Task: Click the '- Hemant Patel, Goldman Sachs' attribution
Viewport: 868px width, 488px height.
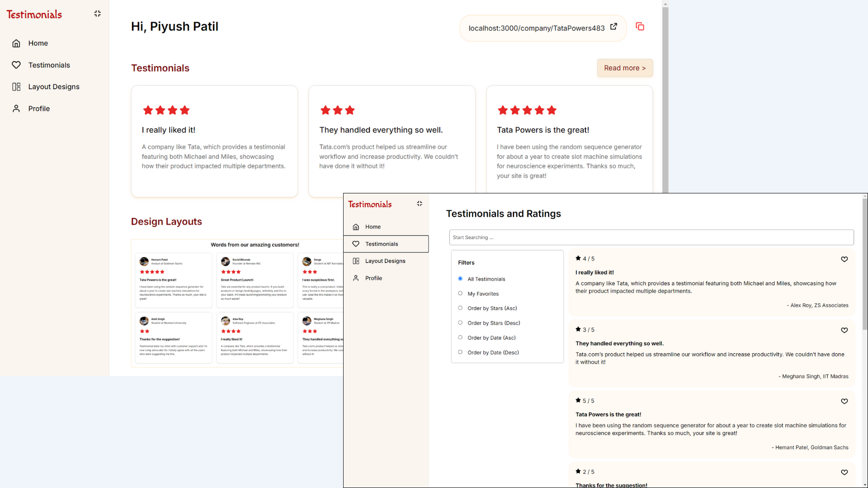Action: point(810,447)
